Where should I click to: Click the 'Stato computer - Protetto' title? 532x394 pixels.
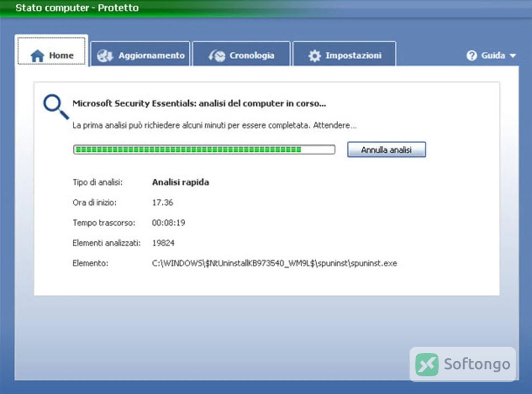[77, 8]
